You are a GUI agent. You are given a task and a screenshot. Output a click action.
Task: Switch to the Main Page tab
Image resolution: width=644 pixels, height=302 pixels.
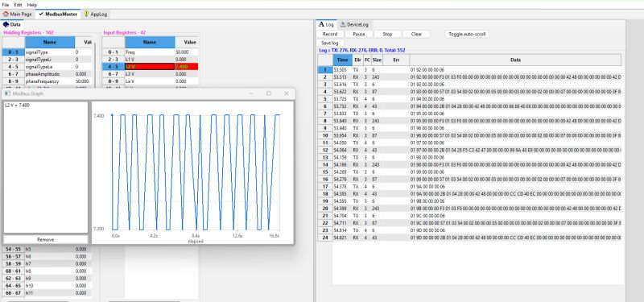pyautogui.click(x=17, y=14)
